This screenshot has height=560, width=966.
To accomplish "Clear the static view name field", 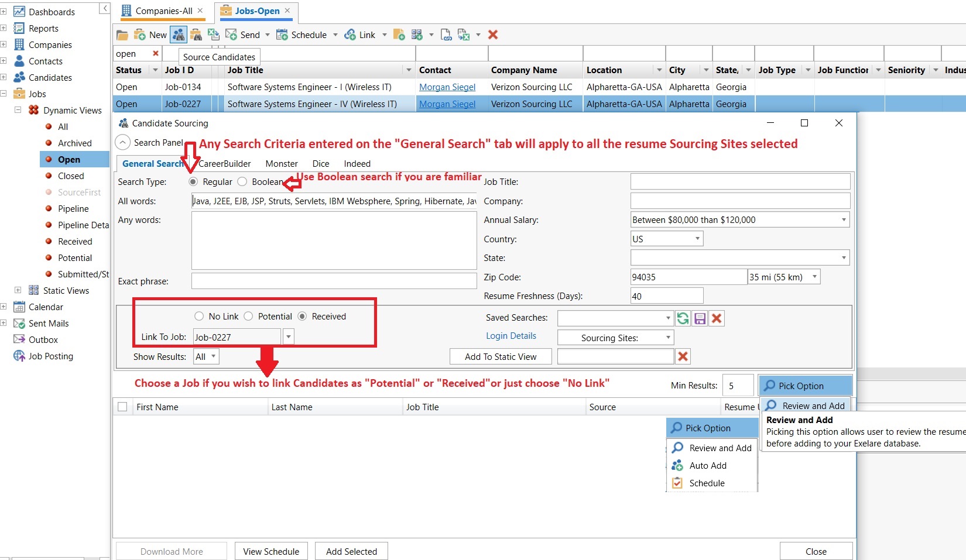I will point(683,356).
